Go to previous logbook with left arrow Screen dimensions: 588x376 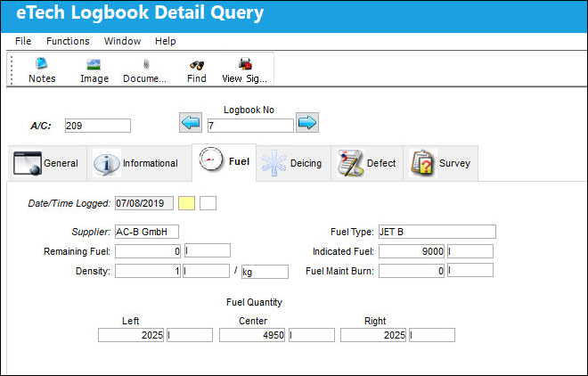191,123
